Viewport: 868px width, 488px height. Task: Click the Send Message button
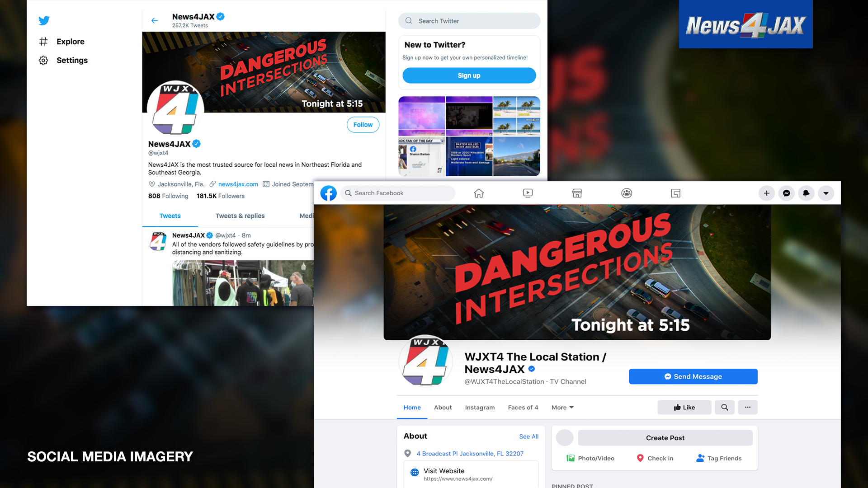coord(693,376)
